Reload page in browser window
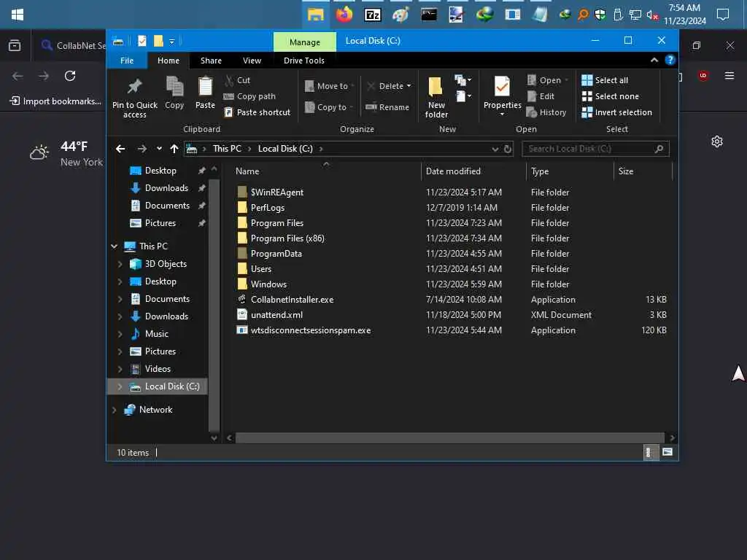 click(70, 76)
